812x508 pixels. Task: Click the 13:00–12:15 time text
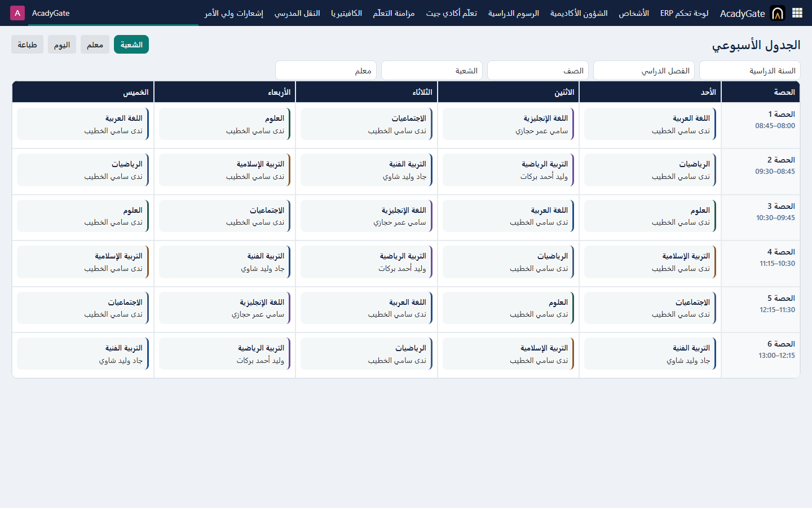tap(776, 356)
